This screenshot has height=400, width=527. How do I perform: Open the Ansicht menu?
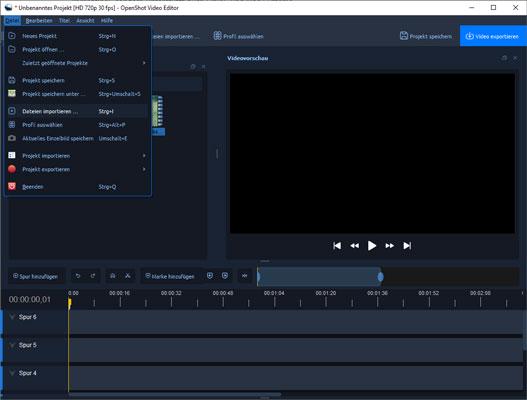tap(85, 21)
